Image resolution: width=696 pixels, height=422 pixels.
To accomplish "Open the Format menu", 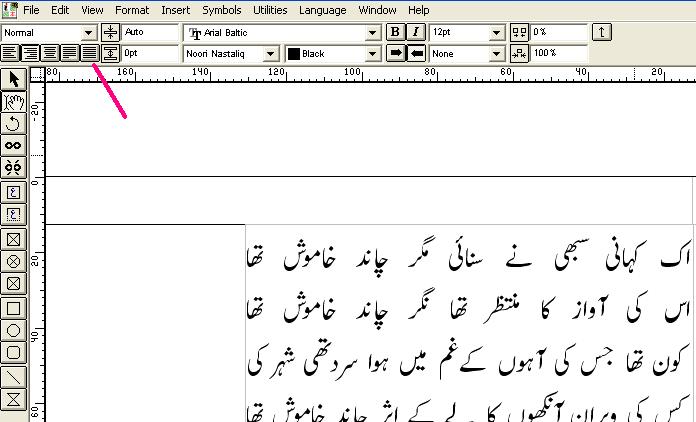I will point(131,10).
